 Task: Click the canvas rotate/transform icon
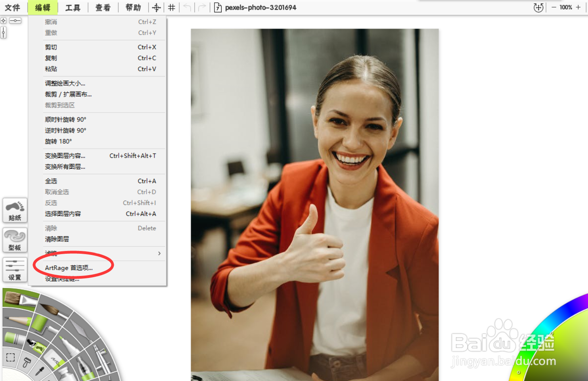pos(538,8)
